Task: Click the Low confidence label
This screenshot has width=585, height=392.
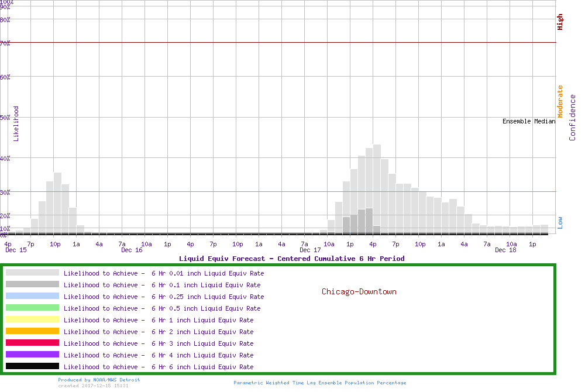Action: (560, 222)
